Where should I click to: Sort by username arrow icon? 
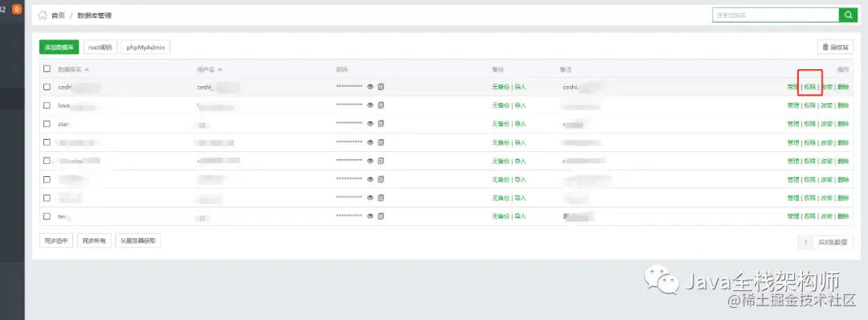219,69
